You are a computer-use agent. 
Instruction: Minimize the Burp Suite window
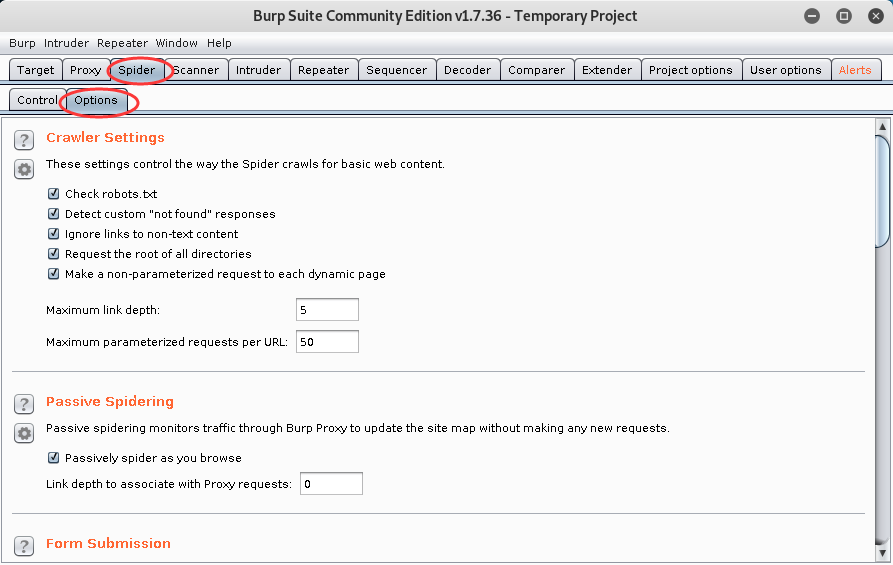click(812, 16)
